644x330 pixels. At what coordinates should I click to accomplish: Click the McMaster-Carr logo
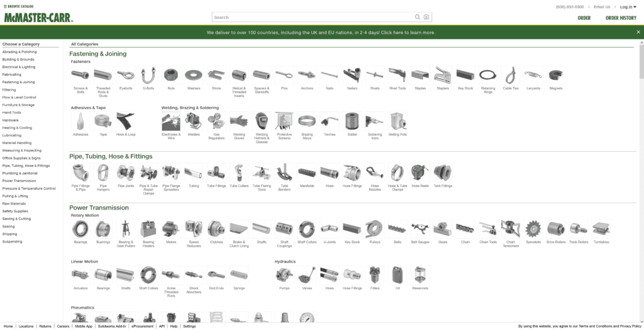point(38,18)
